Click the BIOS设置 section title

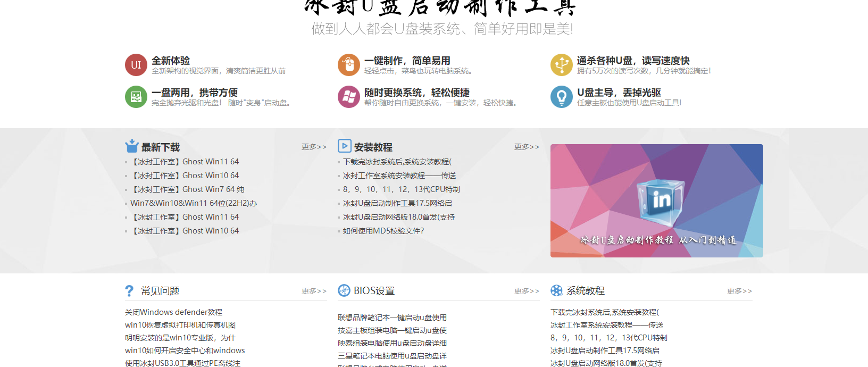[x=374, y=291]
